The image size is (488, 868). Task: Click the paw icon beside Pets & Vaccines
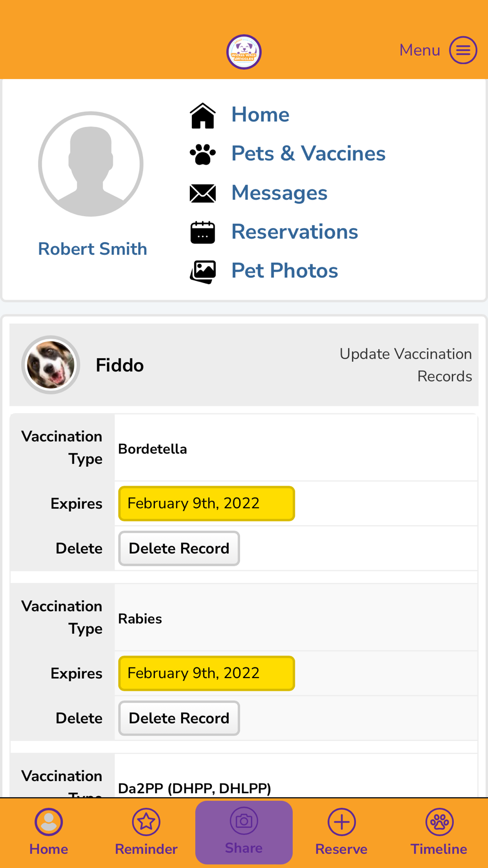[x=203, y=154]
